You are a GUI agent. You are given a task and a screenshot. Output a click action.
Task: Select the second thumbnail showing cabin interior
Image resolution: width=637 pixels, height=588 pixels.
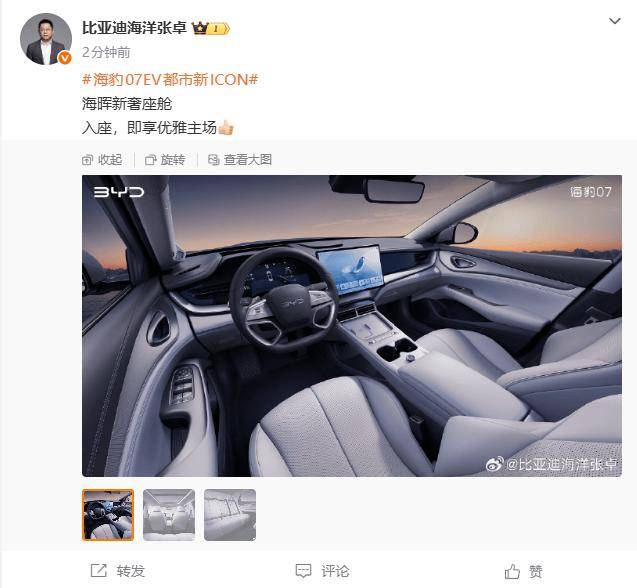(x=169, y=515)
